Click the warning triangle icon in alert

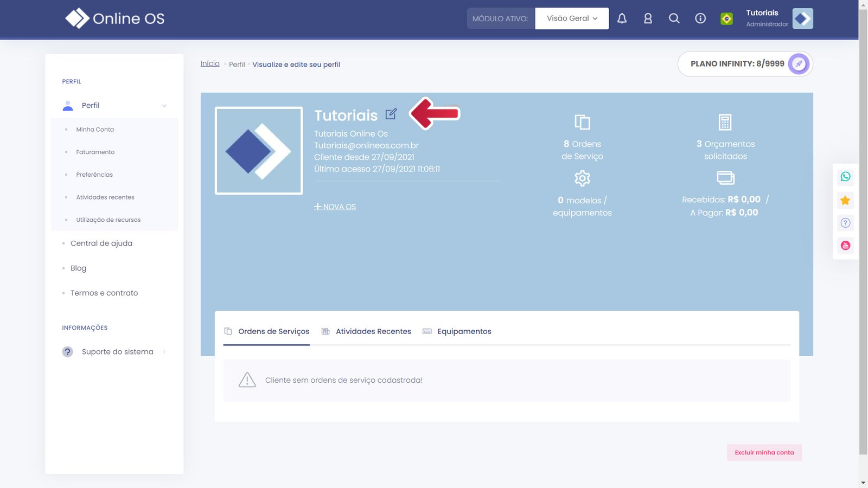click(247, 380)
